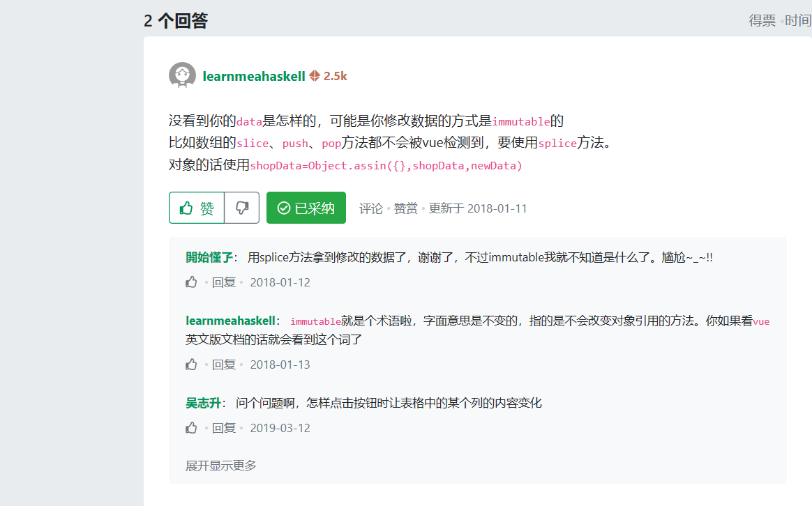
Task: Sort answers by 时间
Action: (x=798, y=21)
